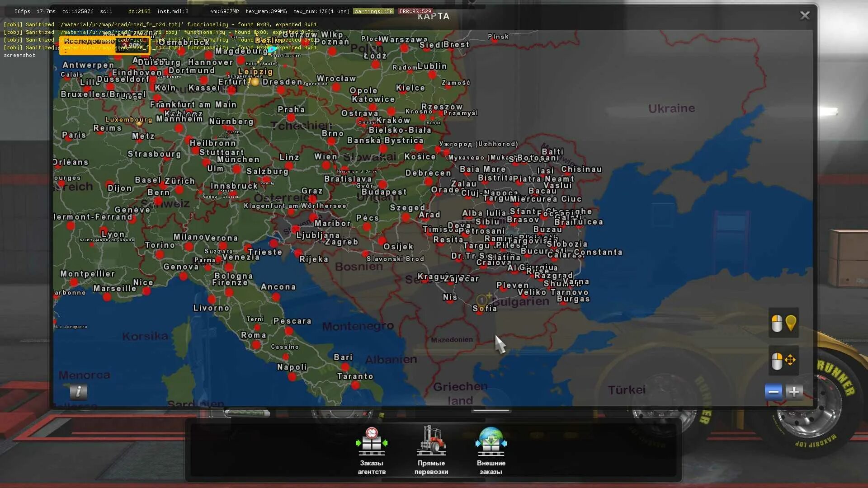Click the Leipzig highlighted city label
Screen dimensions: 868x488
255,71
